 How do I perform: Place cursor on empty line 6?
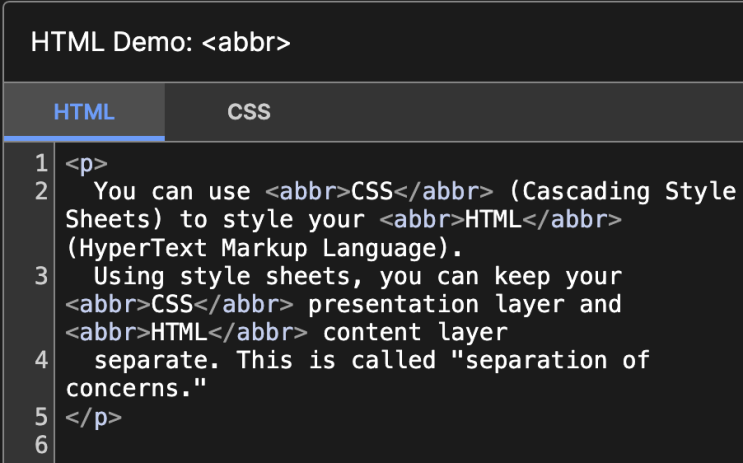300,444
